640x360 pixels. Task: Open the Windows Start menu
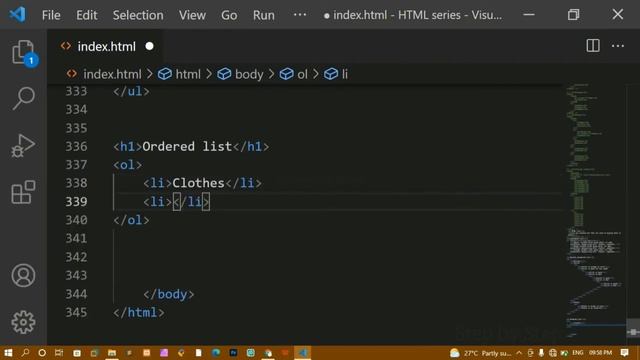tap(8, 353)
